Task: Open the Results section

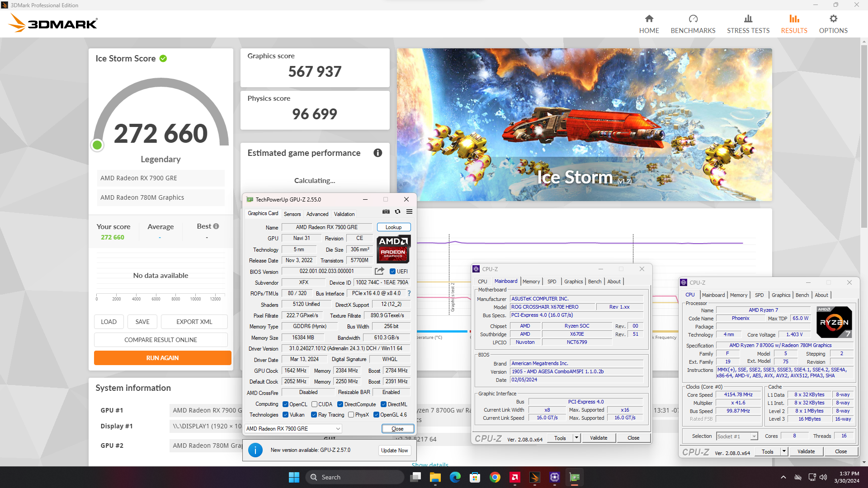Action: pyautogui.click(x=794, y=24)
